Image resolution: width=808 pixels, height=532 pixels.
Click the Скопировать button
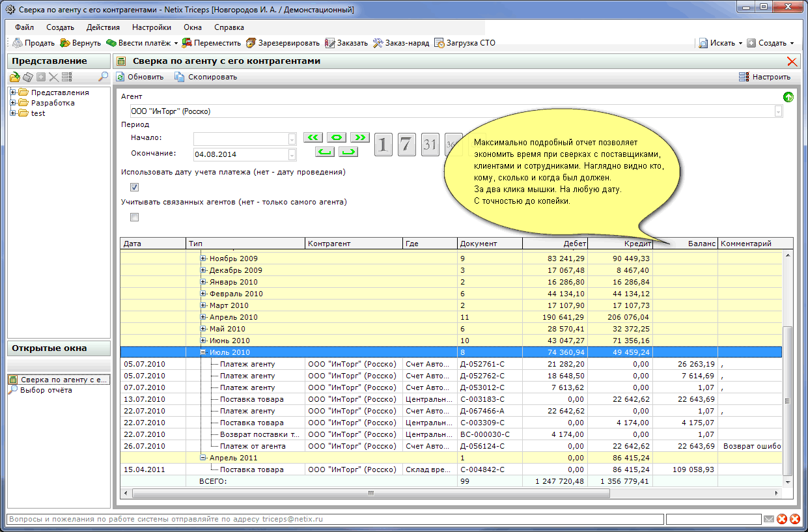206,77
